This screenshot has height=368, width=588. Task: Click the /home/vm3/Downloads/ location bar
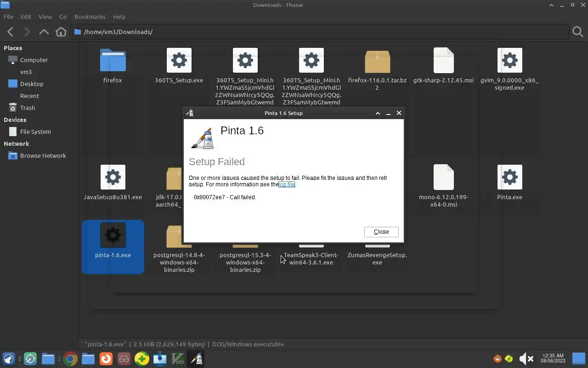[320, 32]
